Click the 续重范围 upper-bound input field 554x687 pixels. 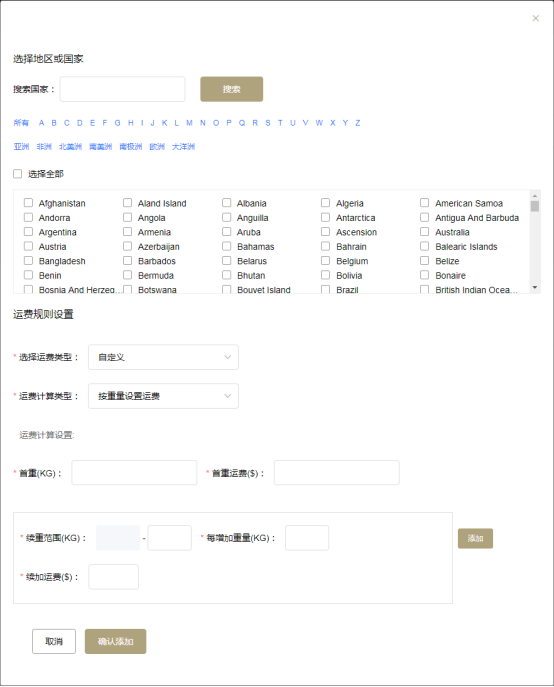coord(170,538)
